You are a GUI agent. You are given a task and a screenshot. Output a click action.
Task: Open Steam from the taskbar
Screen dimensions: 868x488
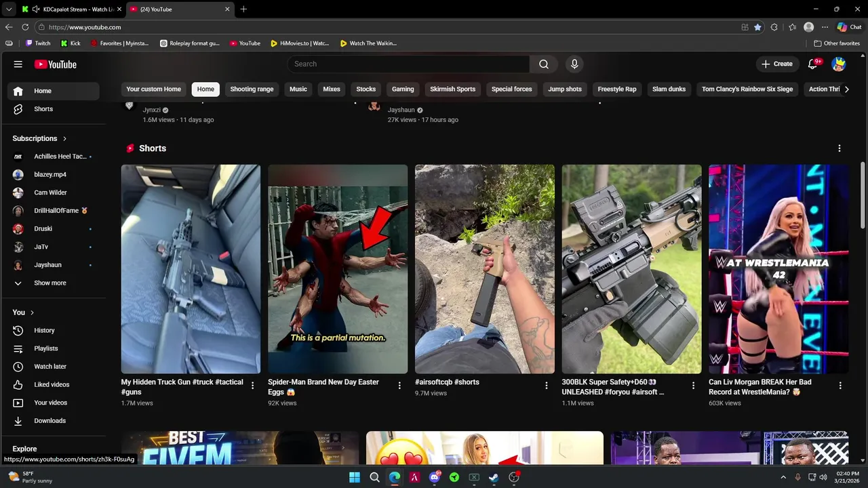(x=494, y=477)
